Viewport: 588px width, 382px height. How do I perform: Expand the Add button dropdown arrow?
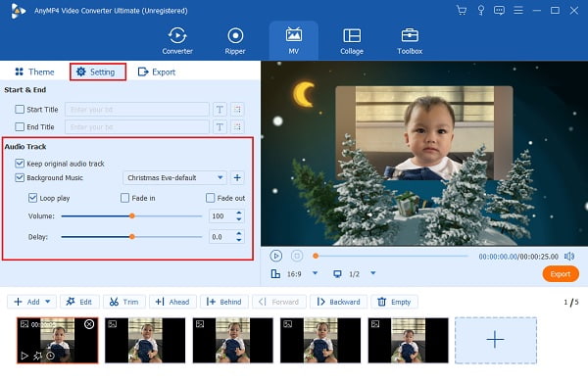click(48, 302)
